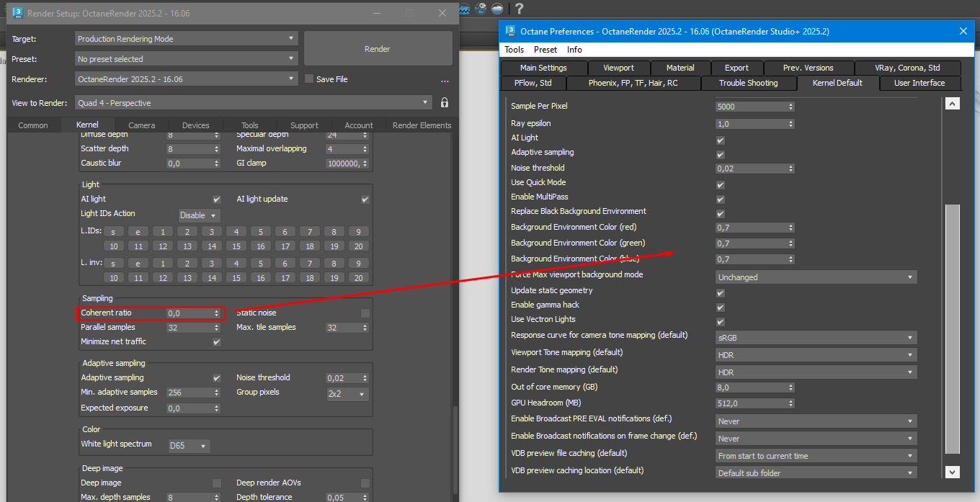This screenshot has width=980, height=502.
Task: Click the boat icon in top toolbar
Action: tap(498, 8)
